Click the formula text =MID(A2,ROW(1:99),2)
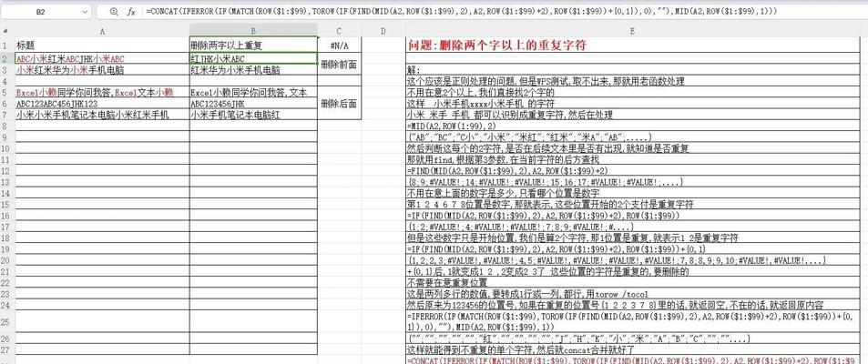The height and width of the screenshot is (364, 868). pyautogui.click(x=452, y=126)
